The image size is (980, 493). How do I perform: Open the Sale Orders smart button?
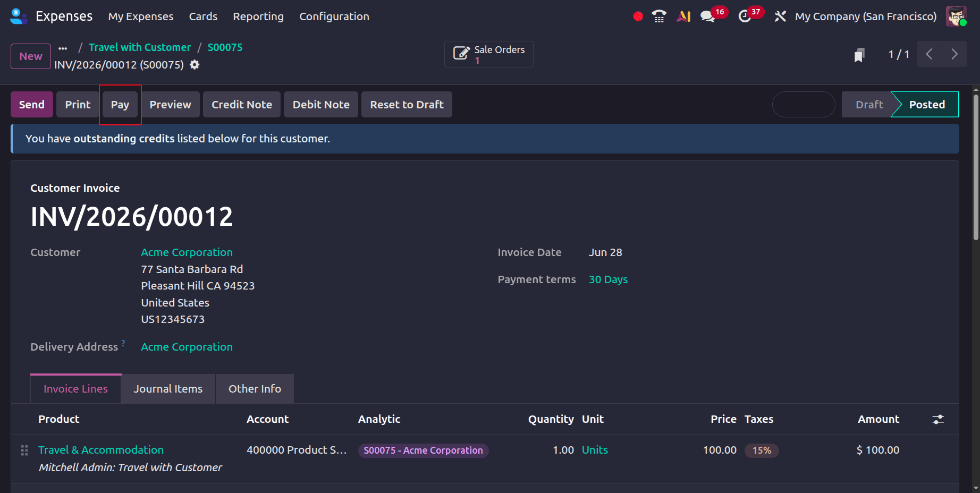[489, 54]
